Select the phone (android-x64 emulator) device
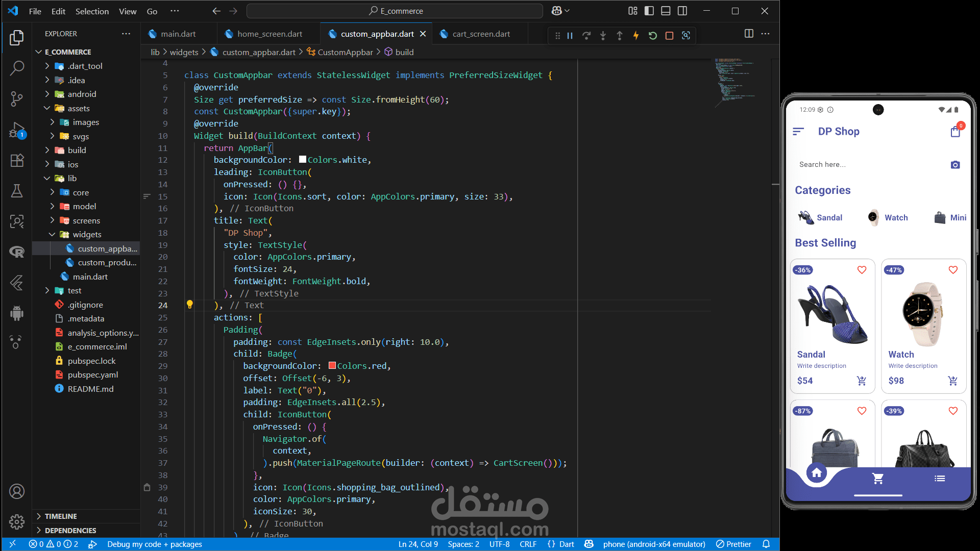This screenshot has width=980, height=551. [654, 544]
